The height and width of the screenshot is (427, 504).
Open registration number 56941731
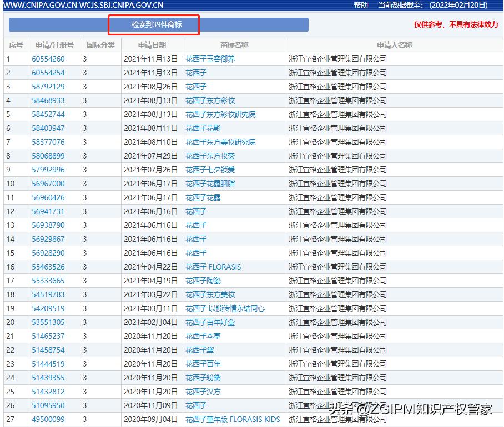[x=48, y=211]
